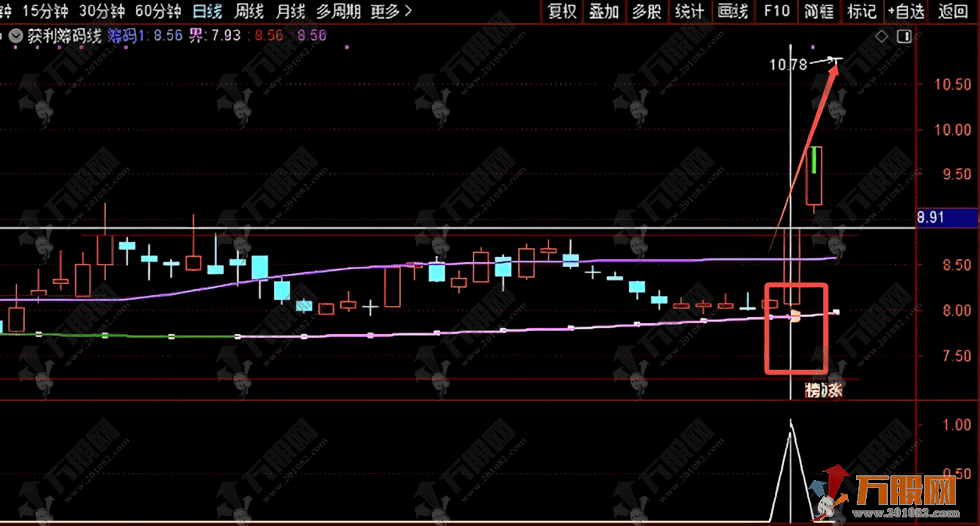Viewport: 980px width, 526px height.
Task: Select the 日线 daily chart tab
Action: click(x=208, y=11)
